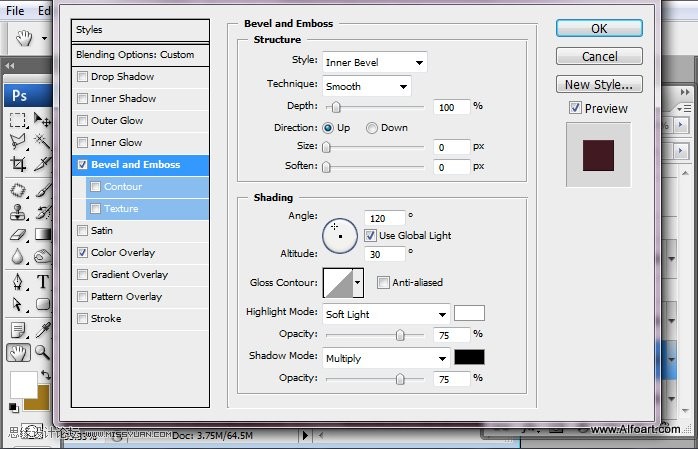Screen dimensions: 698x449
Task: Choose the Eraser tool
Action: (18, 234)
